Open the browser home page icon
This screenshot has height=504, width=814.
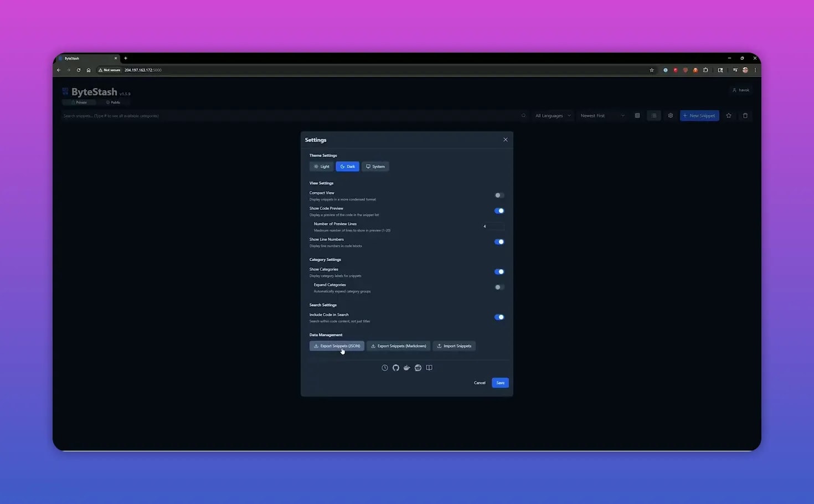(x=89, y=70)
